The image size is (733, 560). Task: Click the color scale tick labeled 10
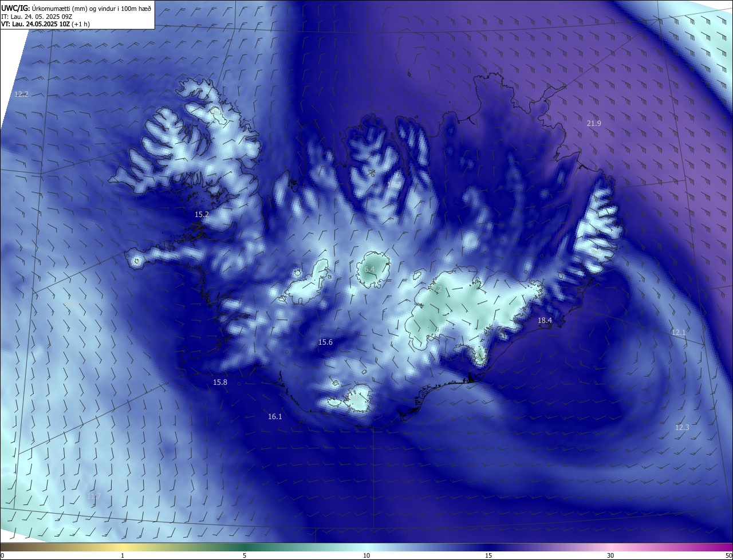click(x=366, y=555)
